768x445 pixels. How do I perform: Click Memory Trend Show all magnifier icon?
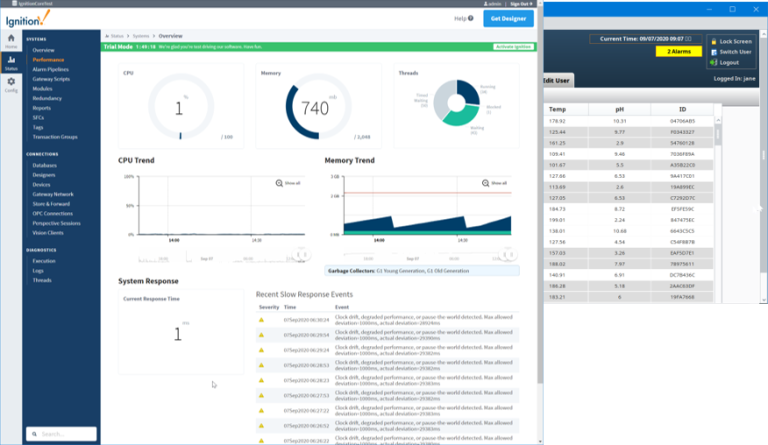tap(487, 183)
